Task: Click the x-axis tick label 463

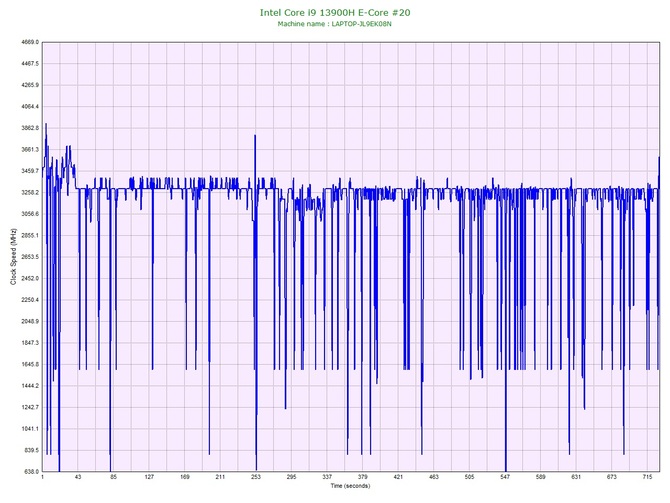Action: click(434, 477)
